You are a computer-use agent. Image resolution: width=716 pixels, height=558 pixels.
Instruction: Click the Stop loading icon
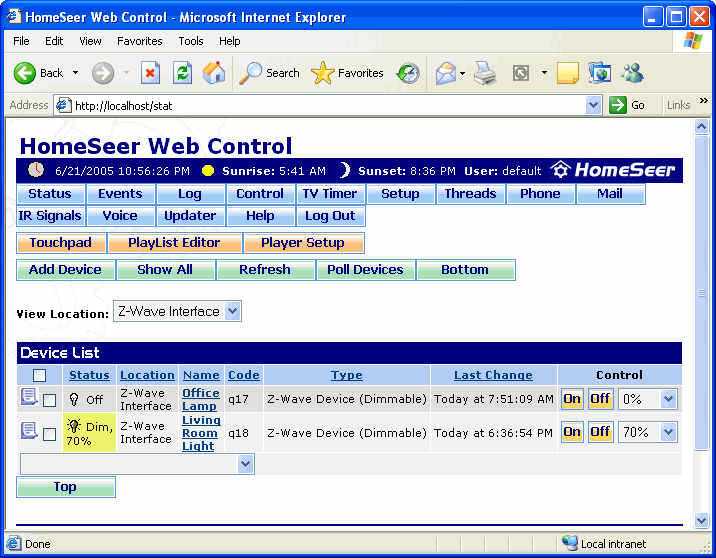click(x=150, y=73)
